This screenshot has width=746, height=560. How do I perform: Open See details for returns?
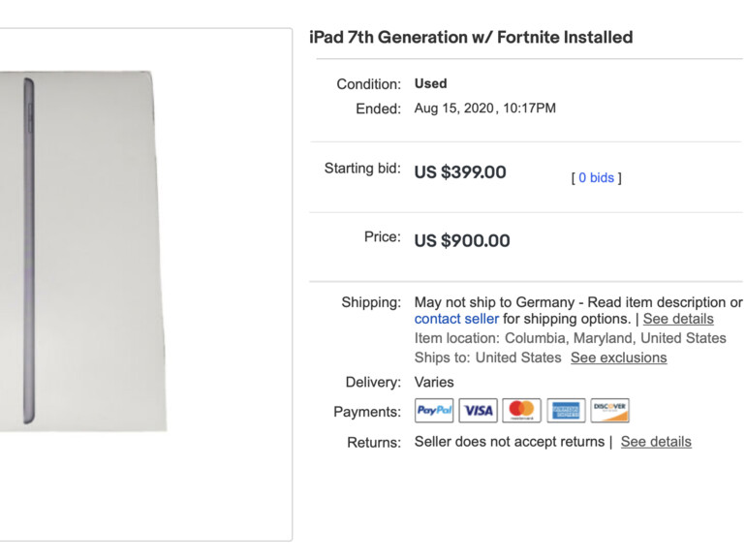pyautogui.click(x=656, y=442)
